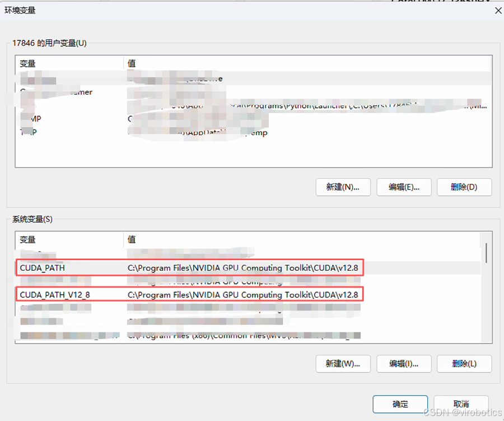
Task: Click the 新建(N)... button for user variables
Action: pyautogui.click(x=343, y=187)
